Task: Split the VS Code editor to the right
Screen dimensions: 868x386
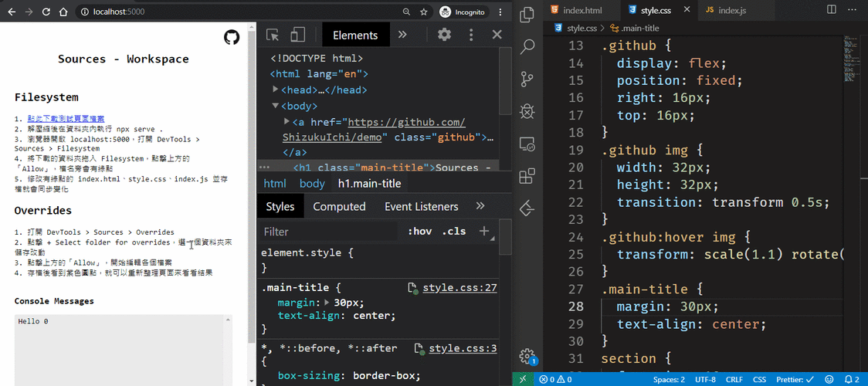Action: coord(831,10)
